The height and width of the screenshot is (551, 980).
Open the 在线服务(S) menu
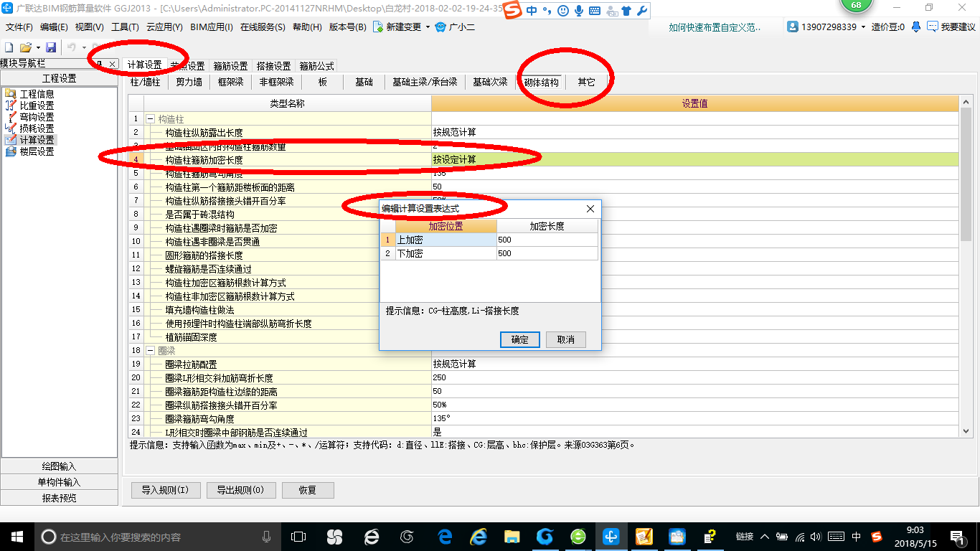pos(263,27)
